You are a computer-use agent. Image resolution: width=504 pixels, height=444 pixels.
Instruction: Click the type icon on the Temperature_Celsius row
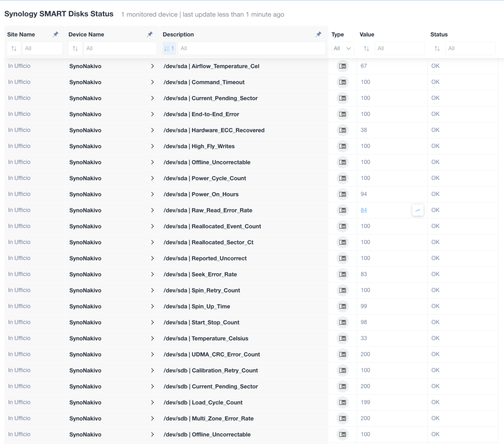[x=343, y=338]
